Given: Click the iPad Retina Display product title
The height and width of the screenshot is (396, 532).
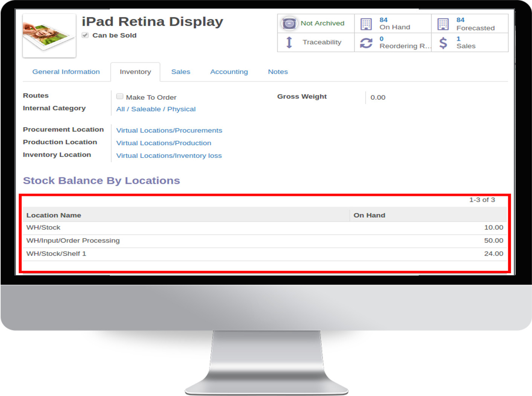Looking at the screenshot, I should 153,21.
